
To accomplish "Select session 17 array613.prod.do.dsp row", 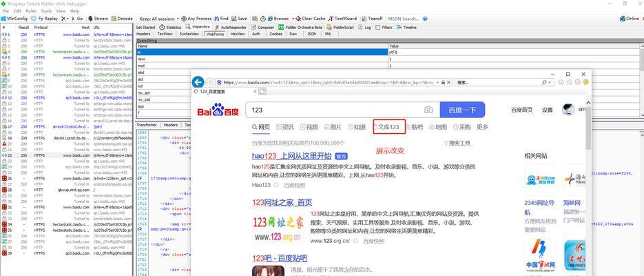I will [x=67, y=127].
